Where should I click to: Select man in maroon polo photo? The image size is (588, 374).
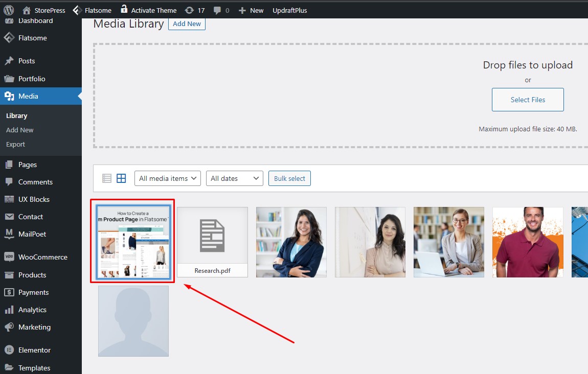tap(528, 242)
